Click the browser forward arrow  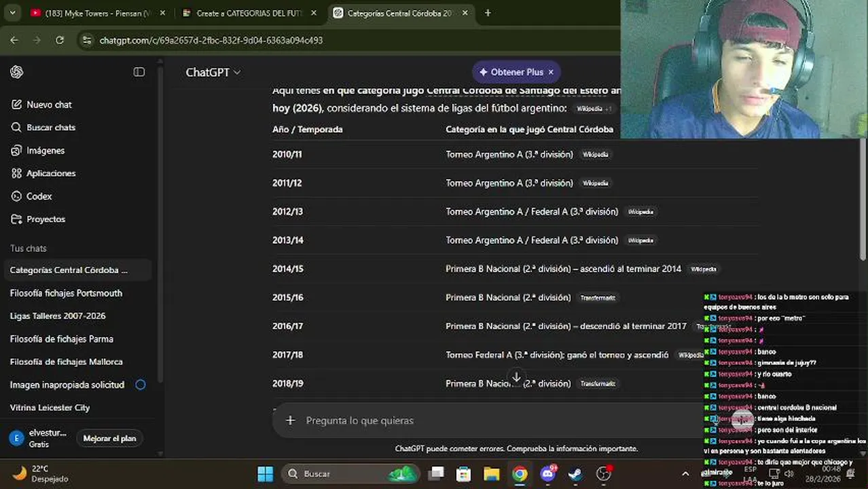click(x=37, y=40)
